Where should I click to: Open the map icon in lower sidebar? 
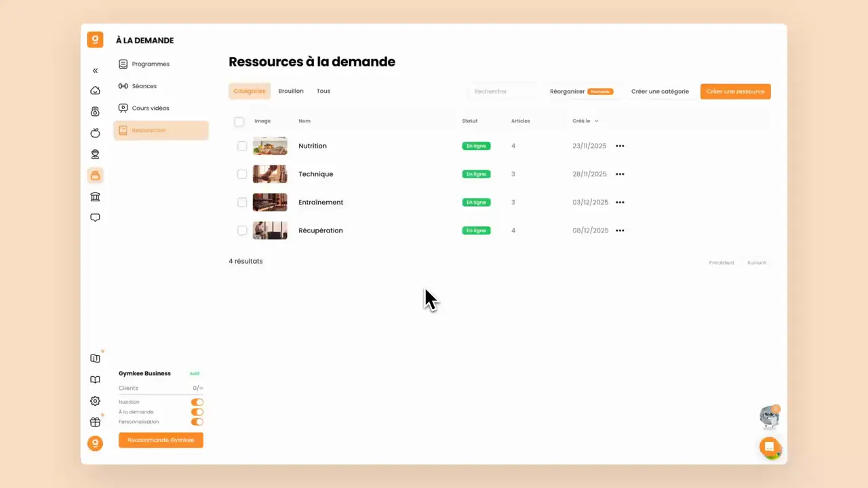[x=95, y=359]
